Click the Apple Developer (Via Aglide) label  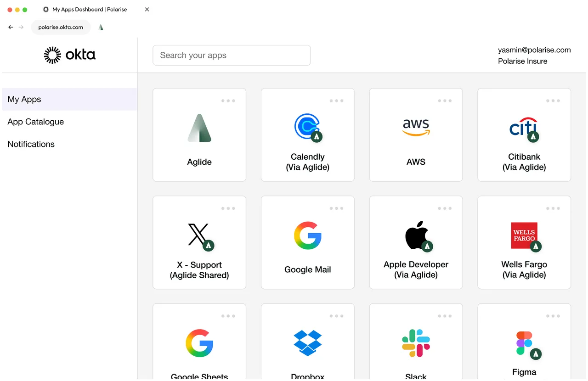[416, 269]
